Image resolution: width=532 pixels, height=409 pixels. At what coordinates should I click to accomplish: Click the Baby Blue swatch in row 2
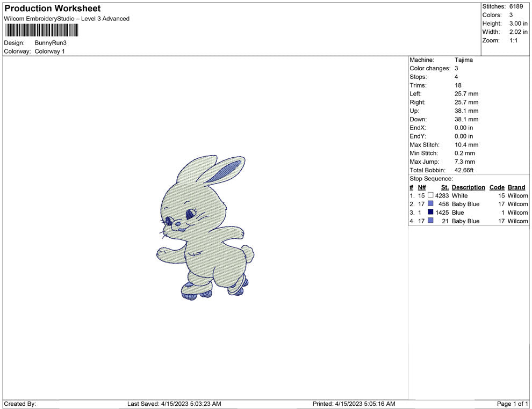(x=430, y=203)
